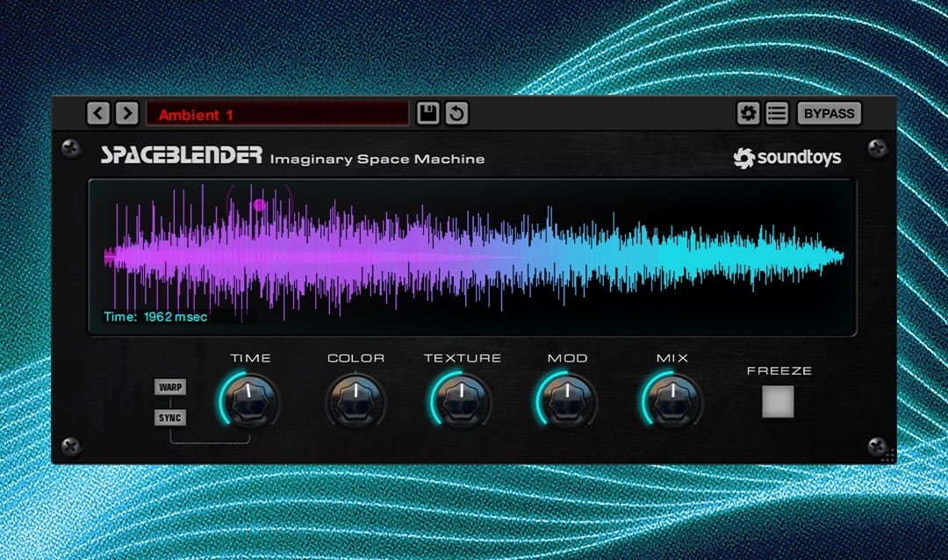This screenshot has height=560, width=948.
Task: Open the Ambient 1 preset name dropdown
Action: tap(276, 114)
